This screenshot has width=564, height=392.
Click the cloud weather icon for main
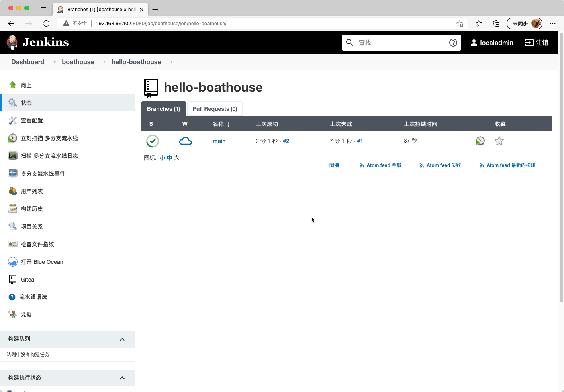click(x=186, y=141)
